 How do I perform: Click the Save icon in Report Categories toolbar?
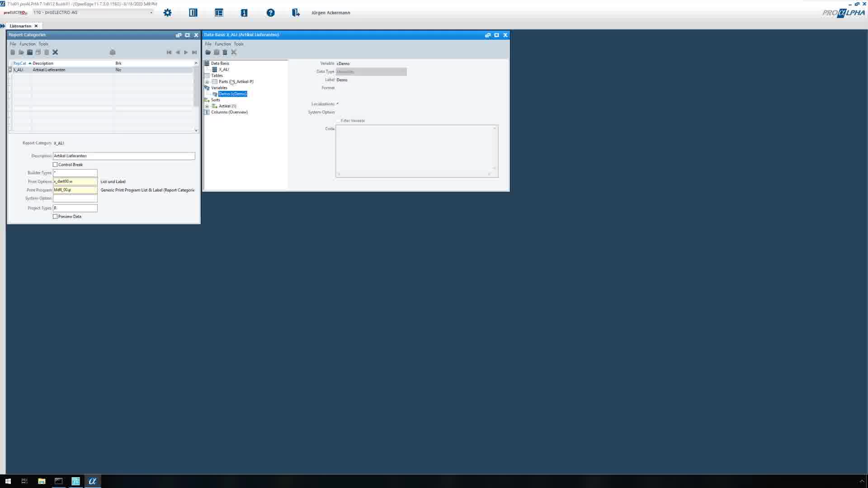click(x=30, y=52)
